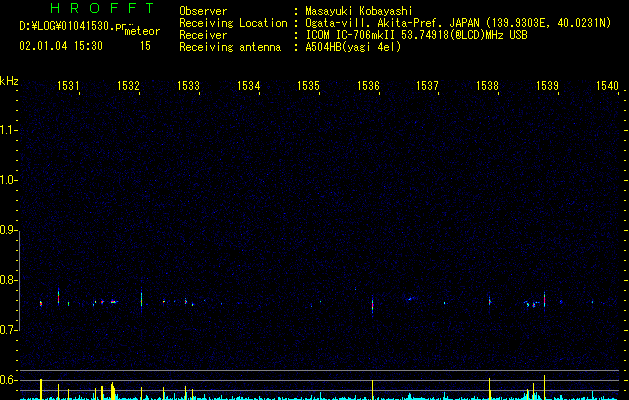The width and height of the screenshot is (629, 400).
Task: Click the 1539 time axis label
Action: (548, 86)
